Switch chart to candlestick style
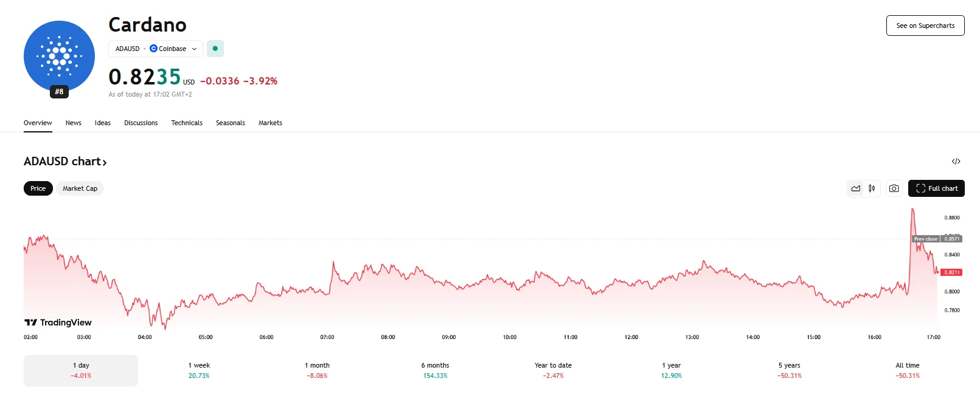 point(872,188)
